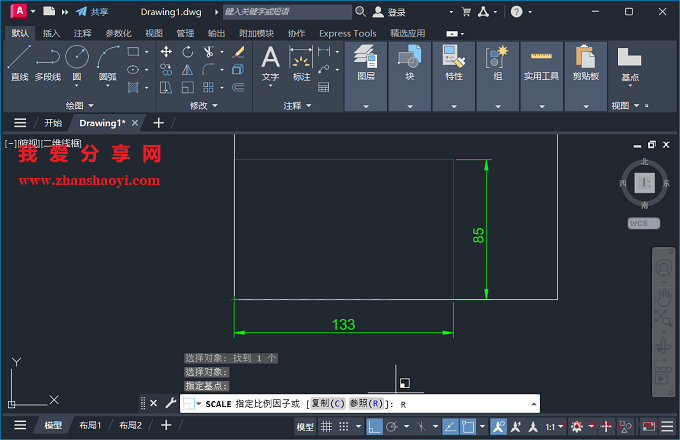
Task: Activate the Offset tool
Action: click(238, 88)
